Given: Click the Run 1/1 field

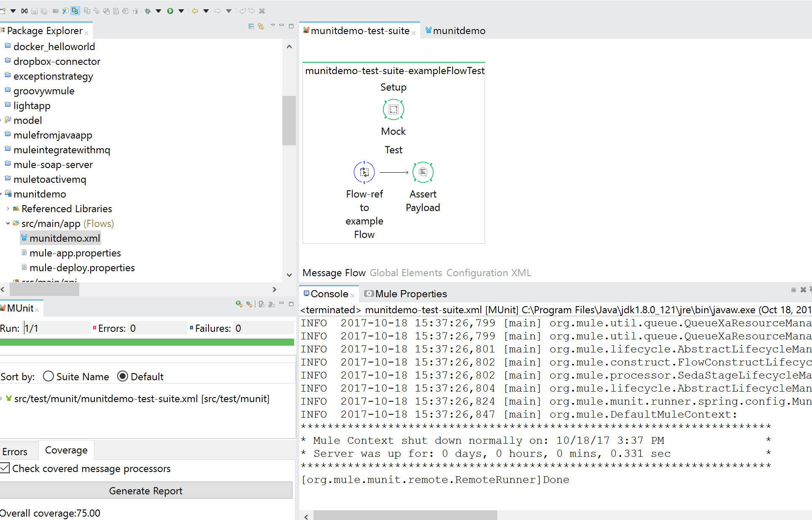Looking at the screenshot, I should (x=57, y=328).
